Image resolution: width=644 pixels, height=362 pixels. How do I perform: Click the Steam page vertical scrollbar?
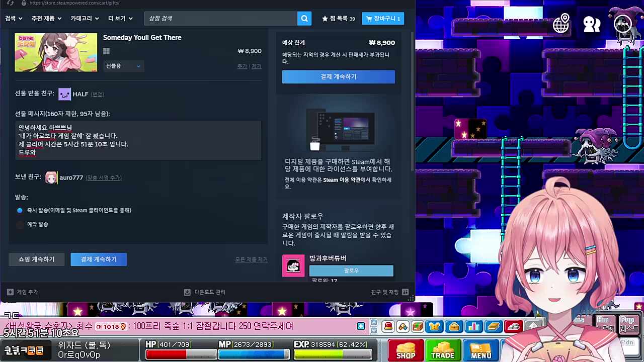[x=413, y=101]
